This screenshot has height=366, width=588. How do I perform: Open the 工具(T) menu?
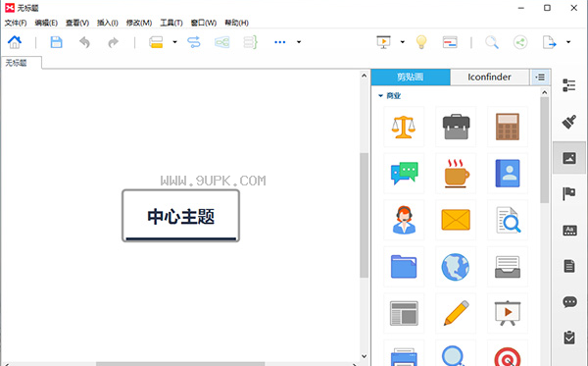(x=171, y=23)
